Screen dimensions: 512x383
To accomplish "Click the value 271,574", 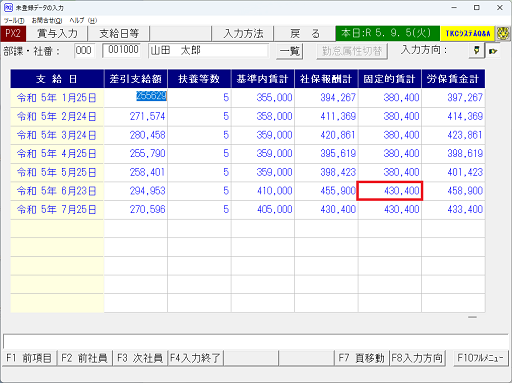I will point(147,116).
